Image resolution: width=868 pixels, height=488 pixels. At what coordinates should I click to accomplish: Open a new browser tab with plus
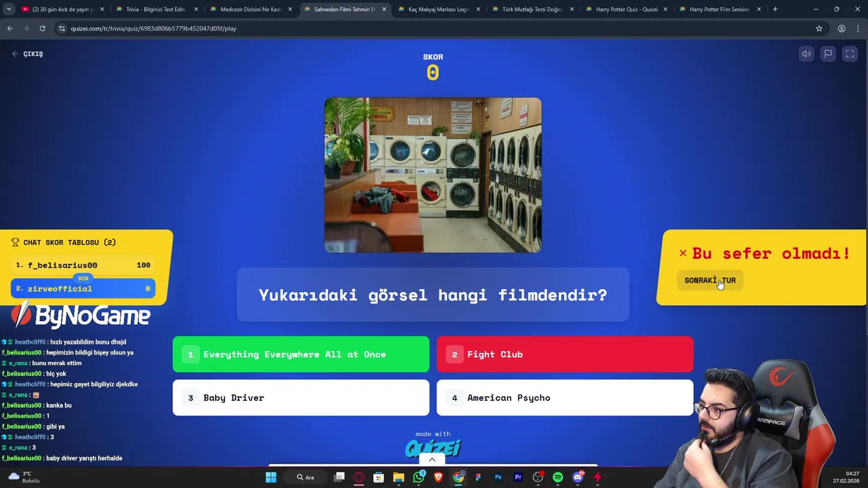point(775,9)
